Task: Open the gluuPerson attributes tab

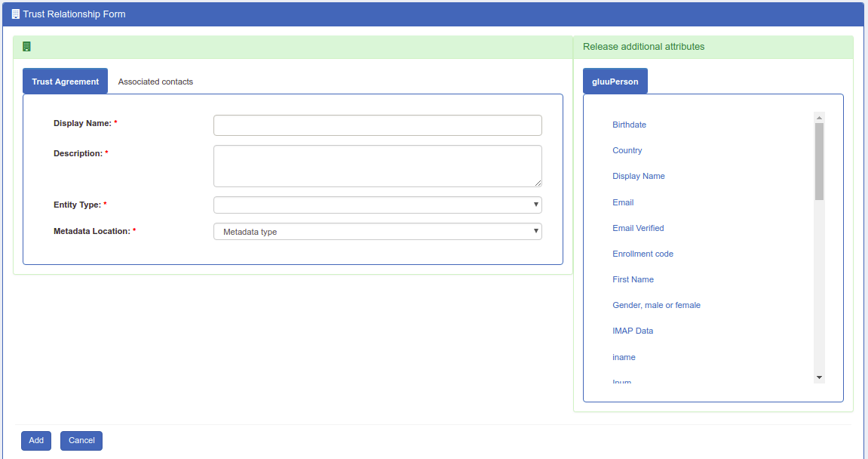Action: (x=615, y=82)
